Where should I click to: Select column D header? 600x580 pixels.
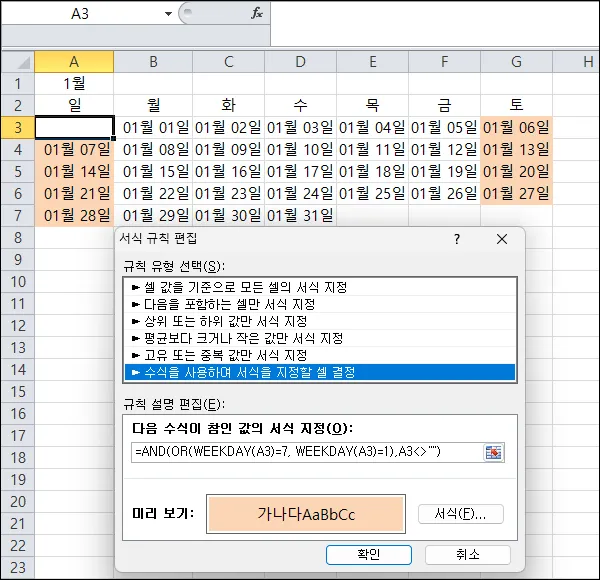pyautogui.click(x=300, y=62)
